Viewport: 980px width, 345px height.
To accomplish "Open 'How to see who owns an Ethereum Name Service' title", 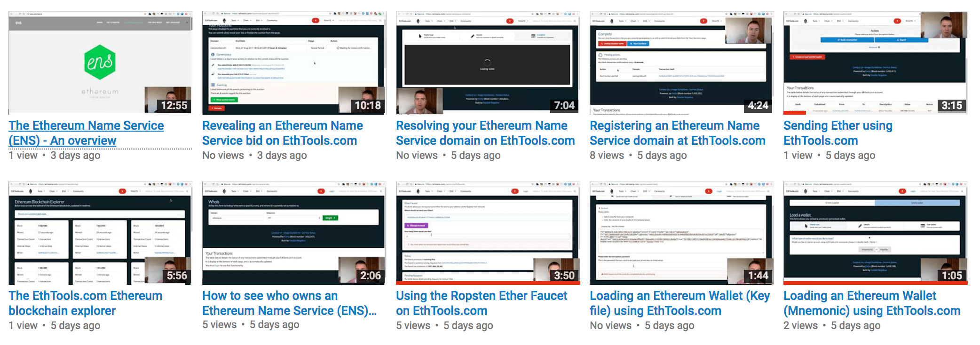I will point(290,303).
